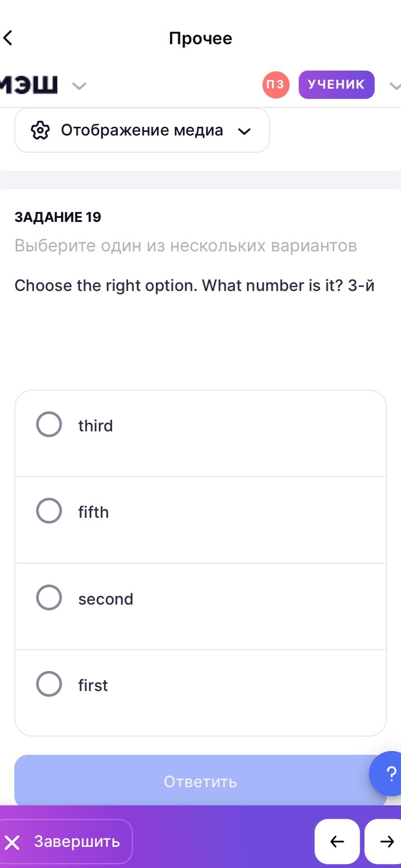
Task: Expand the chevron beside МЭШ logo
Action: 79,85
